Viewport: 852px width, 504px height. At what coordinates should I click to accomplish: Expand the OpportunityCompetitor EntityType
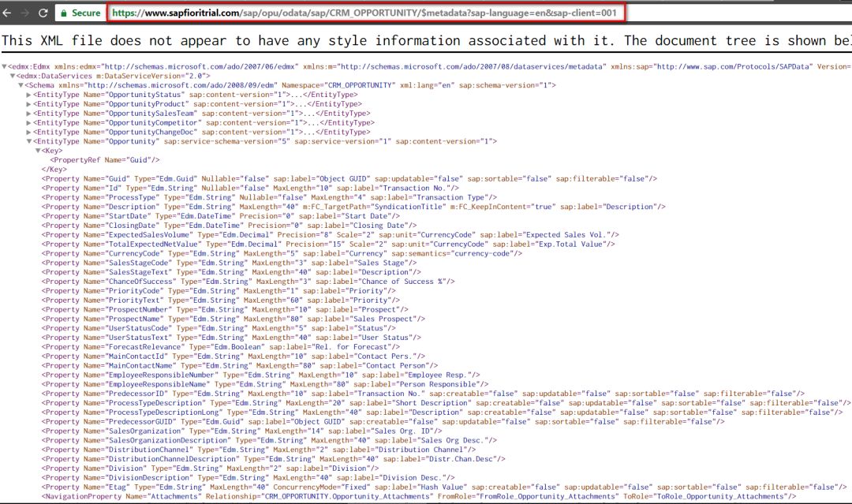(x=29, y=123)
